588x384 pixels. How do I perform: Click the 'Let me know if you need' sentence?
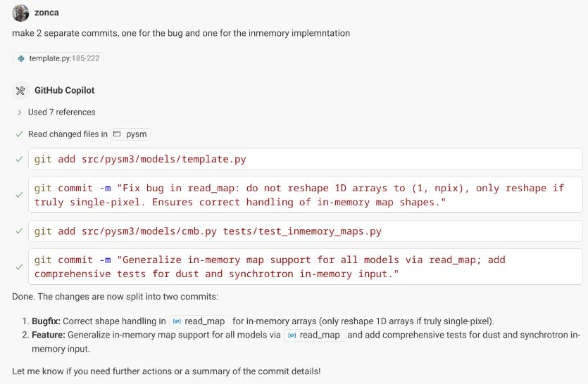coord(166,371)
